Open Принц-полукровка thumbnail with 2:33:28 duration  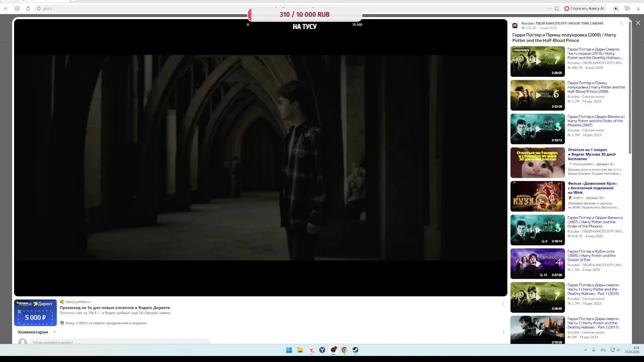[x=537, y=95]
